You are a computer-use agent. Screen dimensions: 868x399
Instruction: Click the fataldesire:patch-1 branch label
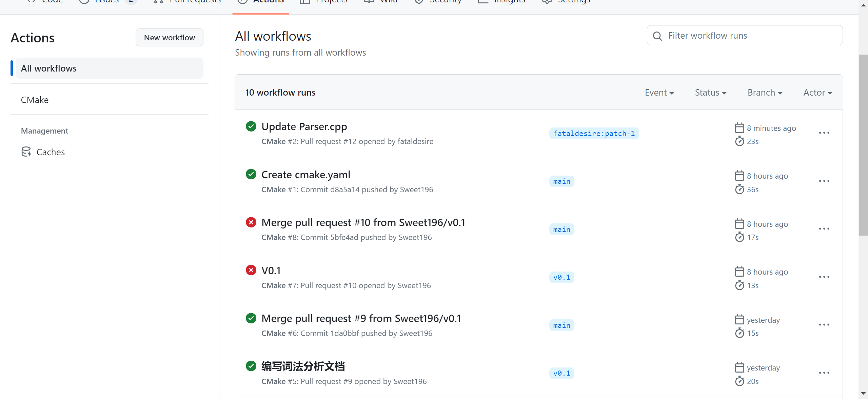tap(594, 134)
